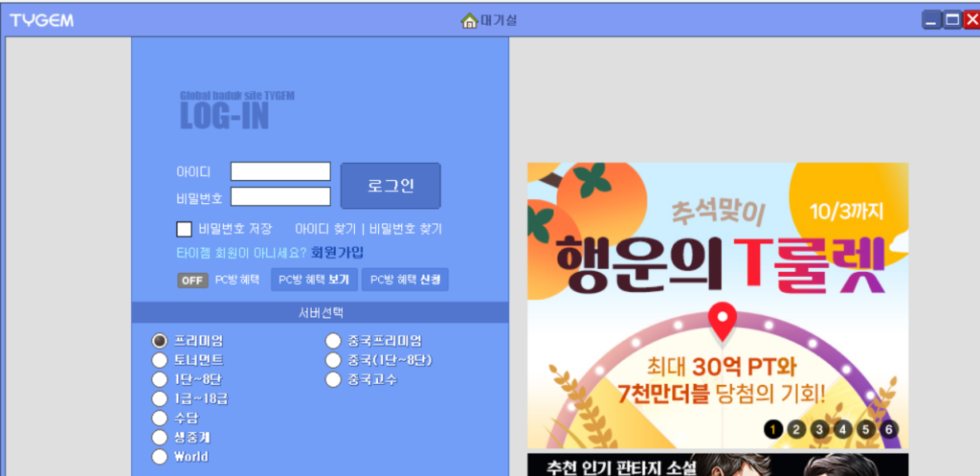Maximize the TYGEM window
980x476 pixels.
coord(952,21)
